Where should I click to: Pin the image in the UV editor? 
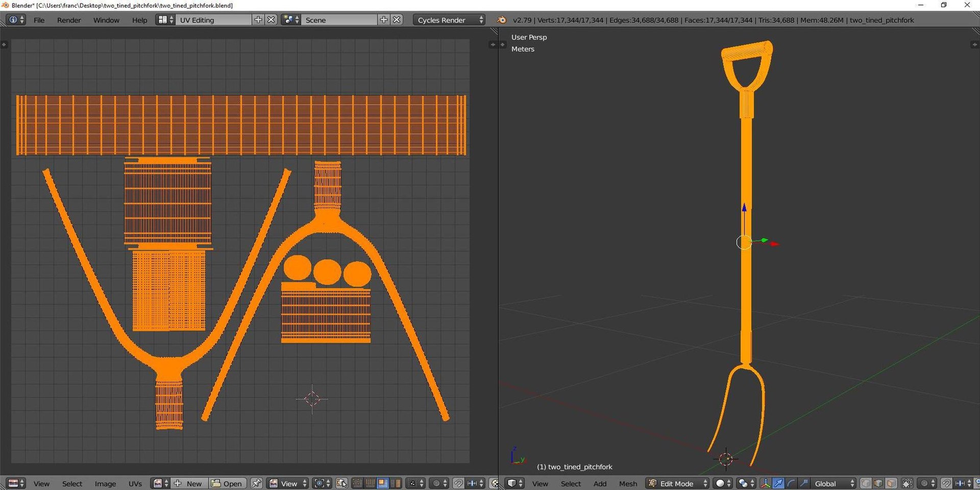point(256,483)
